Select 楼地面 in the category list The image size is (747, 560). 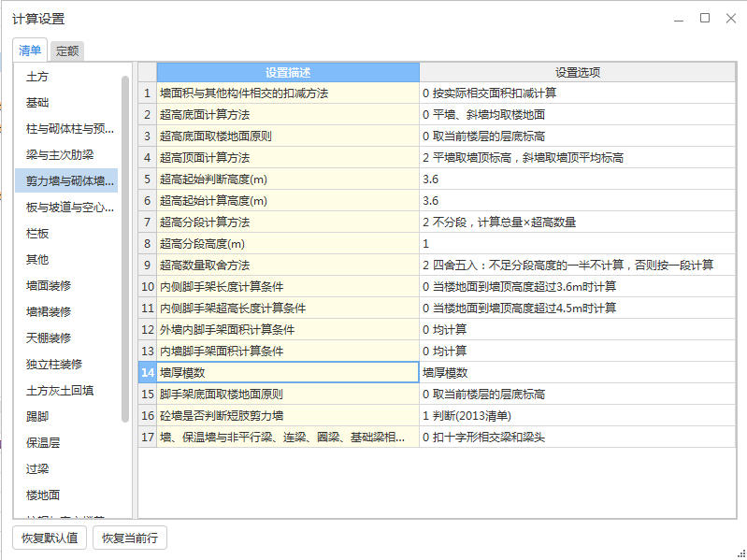coord(66,495)
